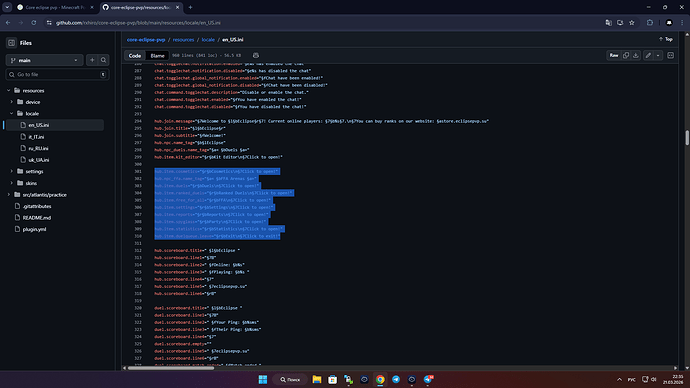Screen dimensions: 690x388
Task: Open the symbols pane toggle icon
Action: [671, 55]
